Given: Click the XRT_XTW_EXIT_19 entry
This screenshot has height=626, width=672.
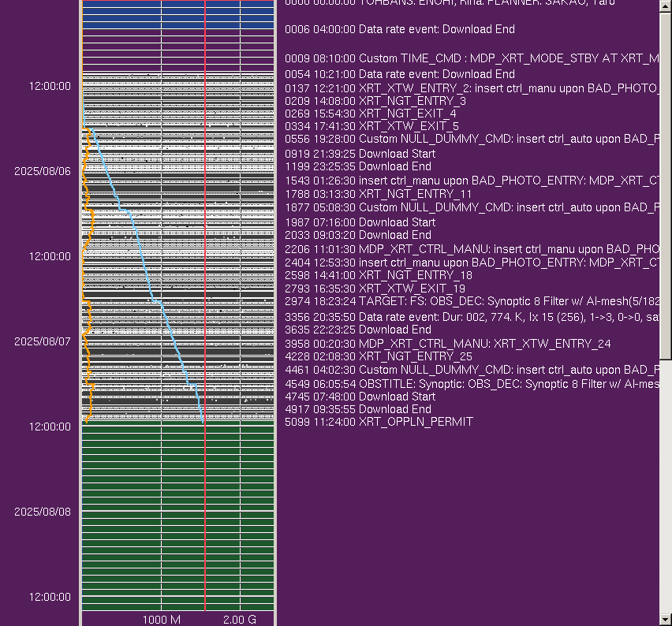Looking at the screenshot, I should tap(375, 289).
